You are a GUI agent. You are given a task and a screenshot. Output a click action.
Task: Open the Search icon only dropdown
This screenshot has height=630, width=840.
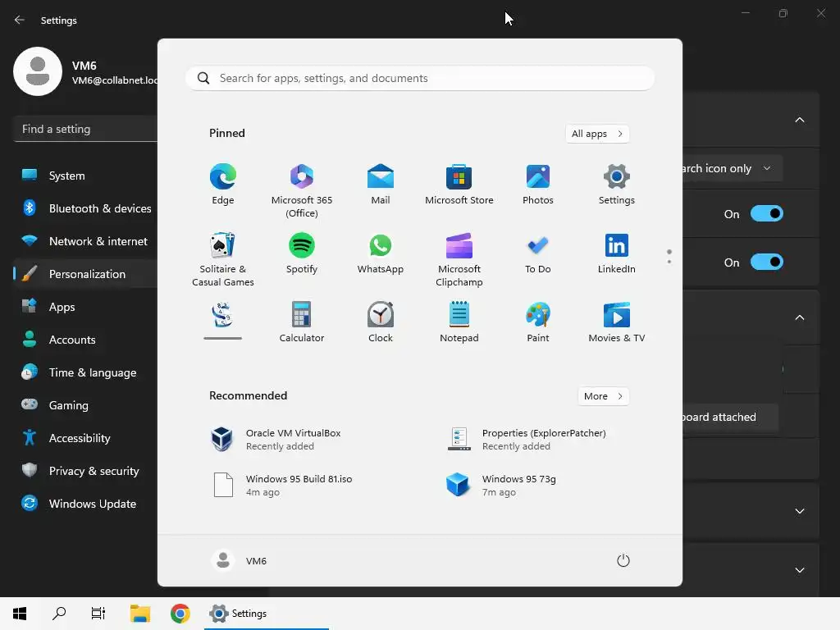point(733,169)
